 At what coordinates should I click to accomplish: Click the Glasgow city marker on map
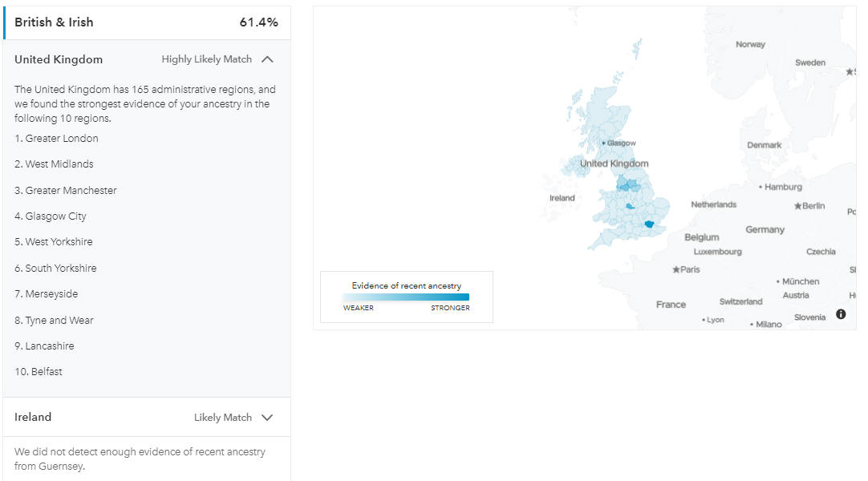[603, 143]
